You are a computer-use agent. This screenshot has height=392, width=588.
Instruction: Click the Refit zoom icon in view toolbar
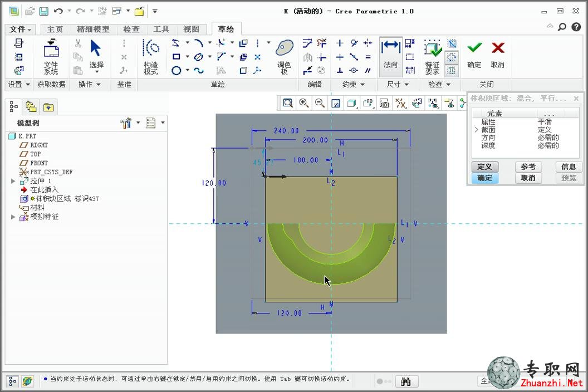[288, 103]
